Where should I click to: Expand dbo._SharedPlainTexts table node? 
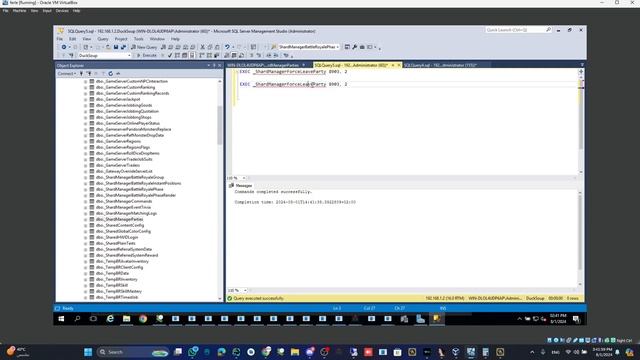(x=86, y=243)
